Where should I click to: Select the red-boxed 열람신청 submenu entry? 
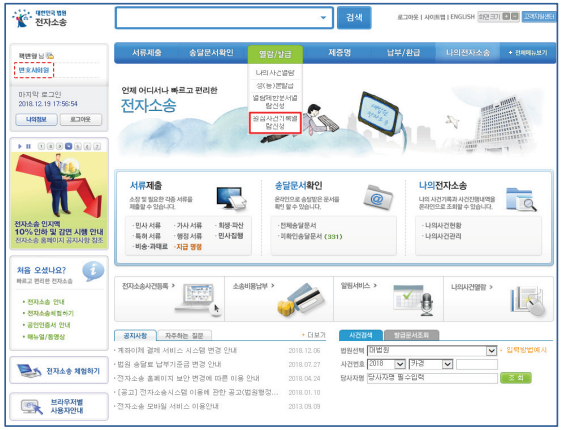[x=275, y=123]
